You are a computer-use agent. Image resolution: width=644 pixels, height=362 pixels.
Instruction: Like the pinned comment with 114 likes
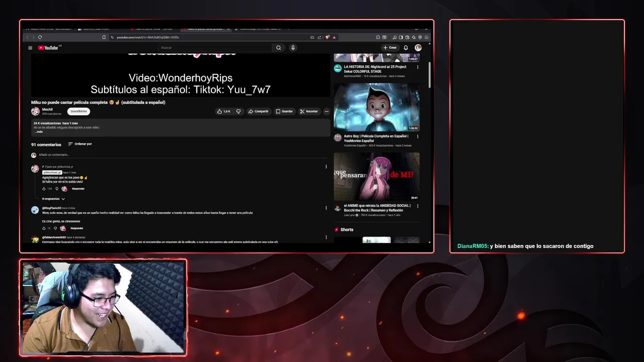click(x=44, y=189)
